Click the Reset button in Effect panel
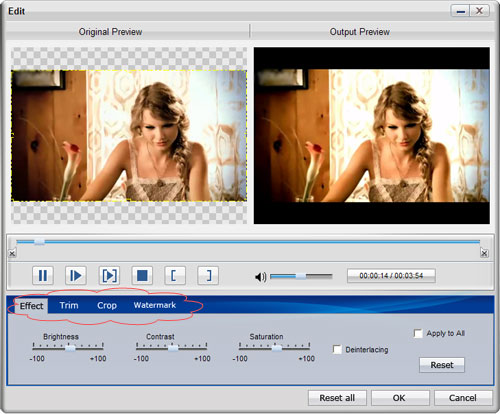The height and width of the screenshot is (414, 500). click(442, 365)
